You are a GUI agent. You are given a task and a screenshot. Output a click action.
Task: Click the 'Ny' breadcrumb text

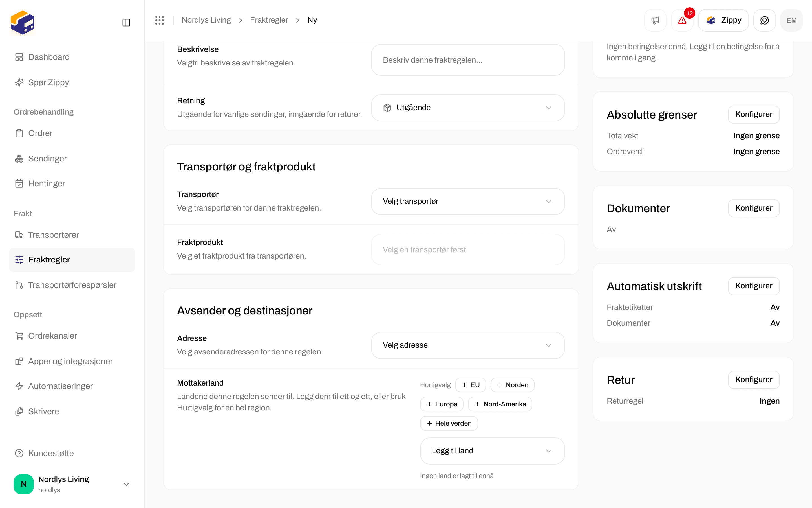tap(312, 20)
